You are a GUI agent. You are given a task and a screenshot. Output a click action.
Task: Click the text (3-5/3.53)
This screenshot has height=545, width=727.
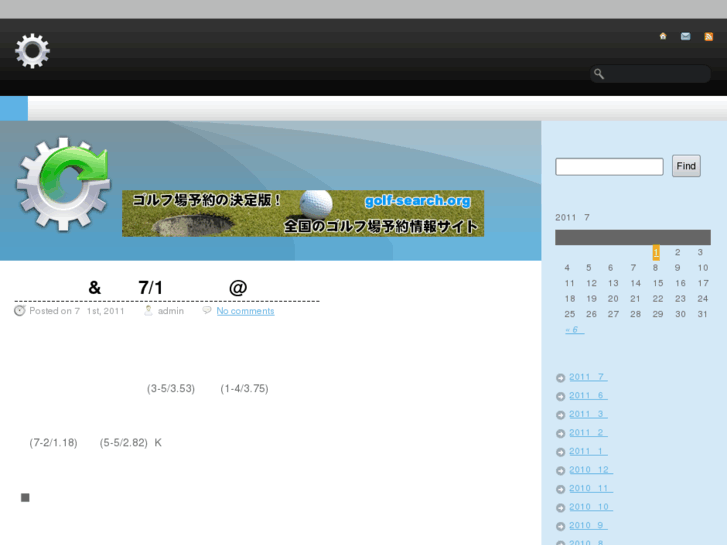click(x=171, y=389)
